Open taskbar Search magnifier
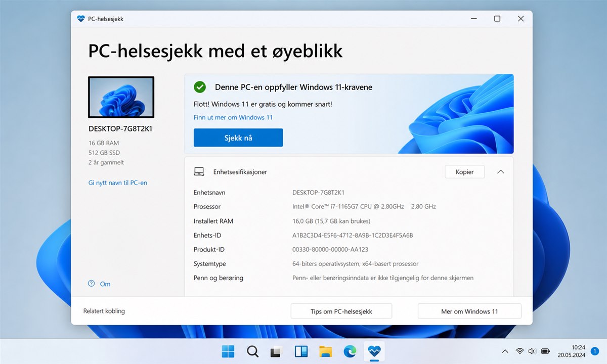Viewport: 607px width, 364px height. coord(252,351)
